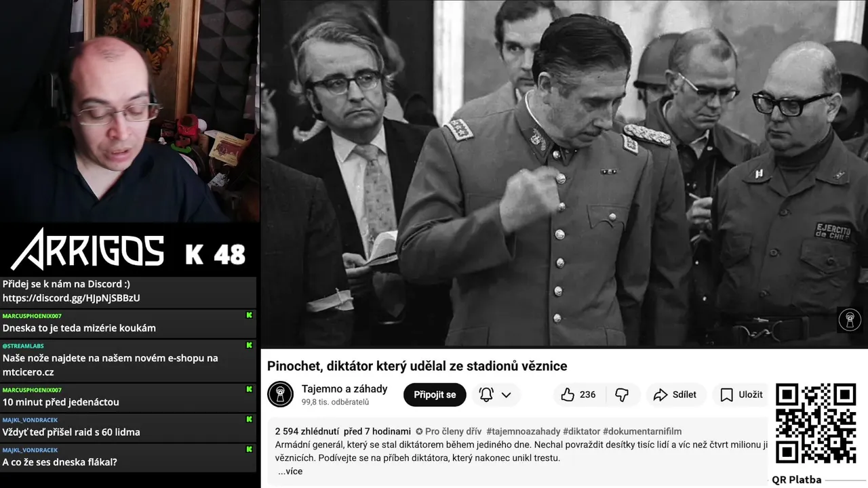Click the Kick badge beside the @STREAMLABS message

tap(250, 345)
